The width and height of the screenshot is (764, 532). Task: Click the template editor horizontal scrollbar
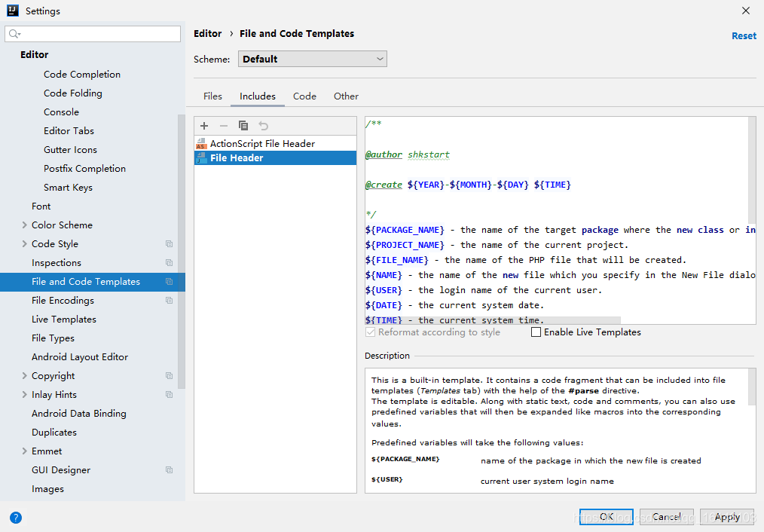pos(493,320)
